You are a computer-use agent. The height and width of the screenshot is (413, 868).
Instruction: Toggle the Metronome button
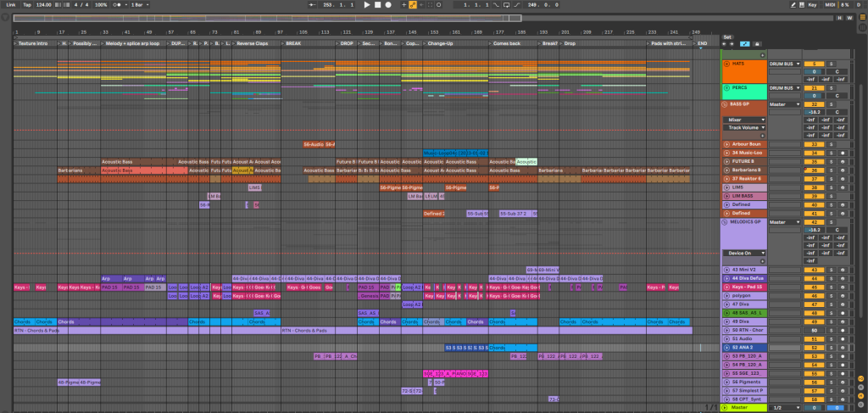pyautogui.click(x=119, y=4)
